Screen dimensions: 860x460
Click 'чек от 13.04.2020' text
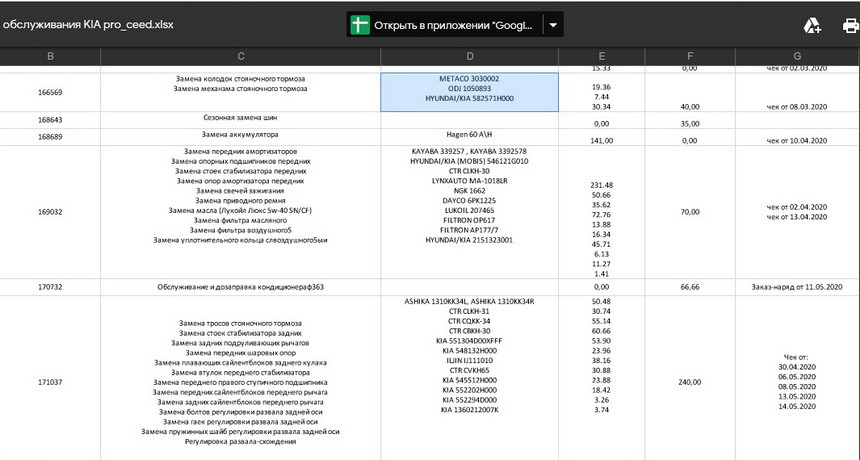(797, 217)
